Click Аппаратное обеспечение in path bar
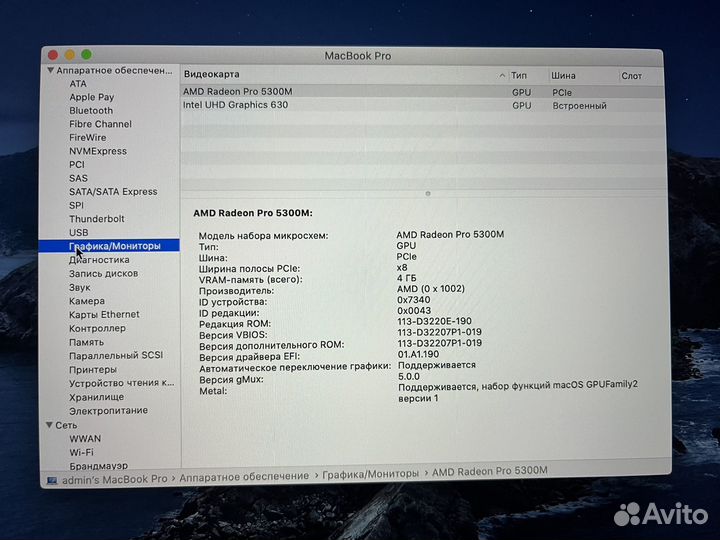The width and height of the screenshot is (720, 540). [244, 477]
